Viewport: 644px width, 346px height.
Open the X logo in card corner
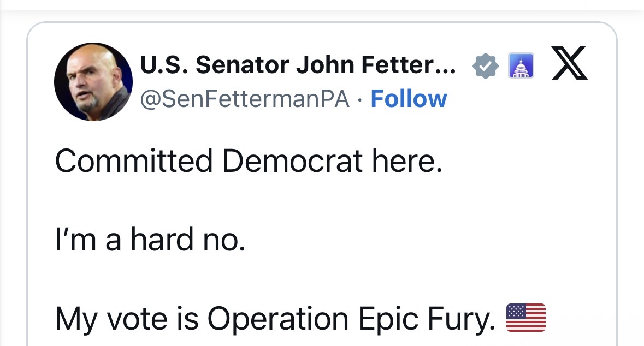pyautogui.click(x=569, y=63)
